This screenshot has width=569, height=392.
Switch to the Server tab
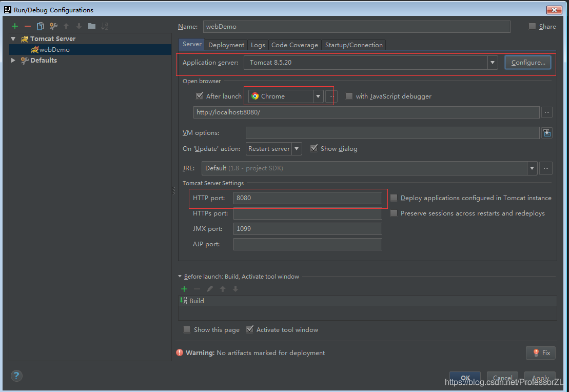[x=191, y=44]
